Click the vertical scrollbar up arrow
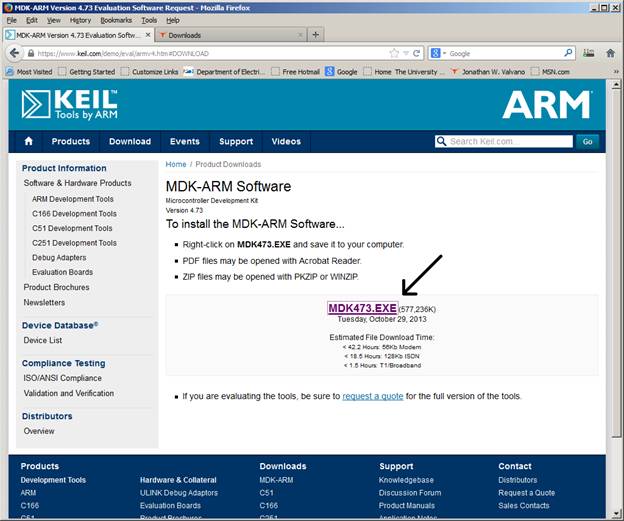 click(x=616, y=84)
